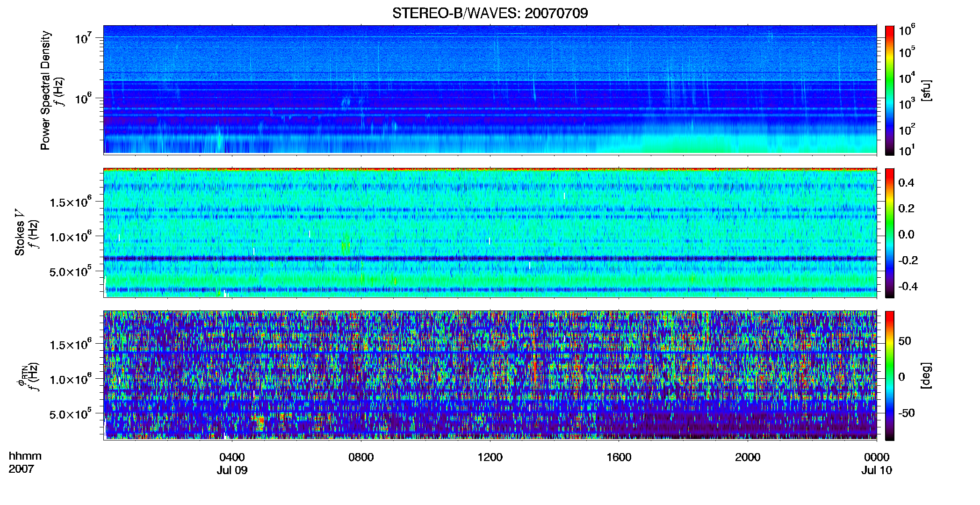Select the [sfu] colorbar unit label

click(x=926, y=90)
